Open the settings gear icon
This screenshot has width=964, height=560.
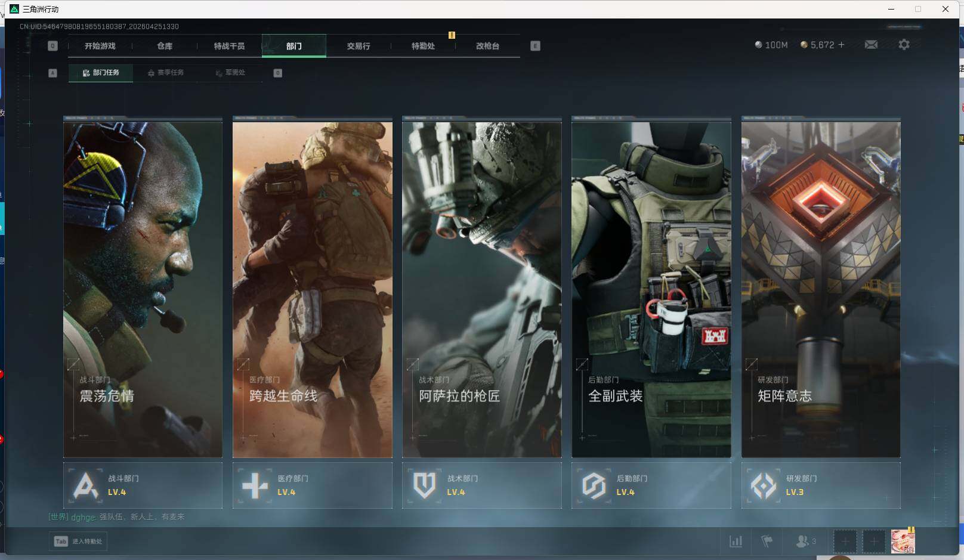click(x=904, y=45)
